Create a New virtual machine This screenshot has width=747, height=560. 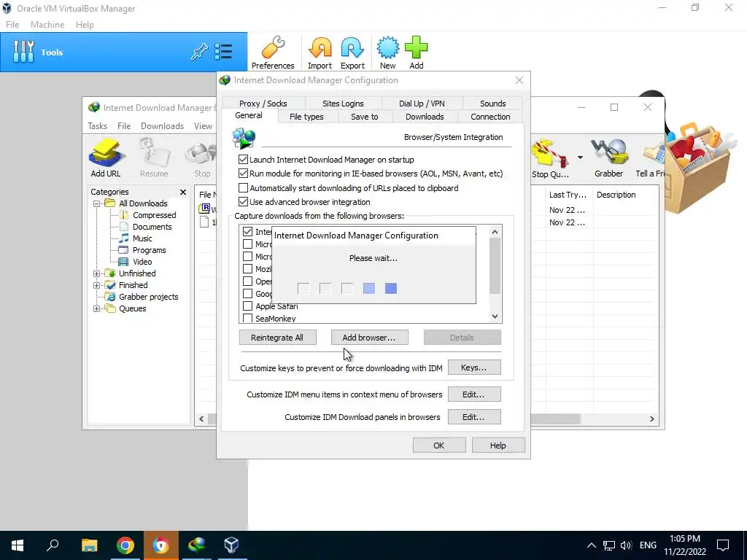click(x=388, y=52)
